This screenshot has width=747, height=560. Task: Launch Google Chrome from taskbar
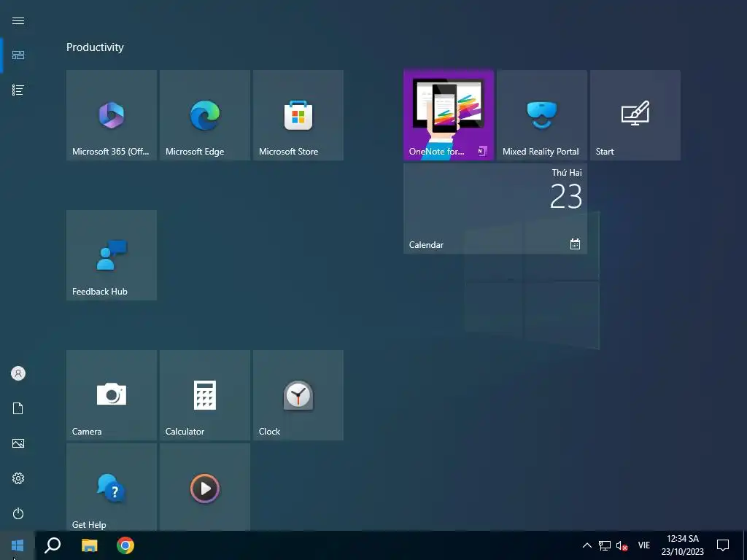(x=125, y=545)
